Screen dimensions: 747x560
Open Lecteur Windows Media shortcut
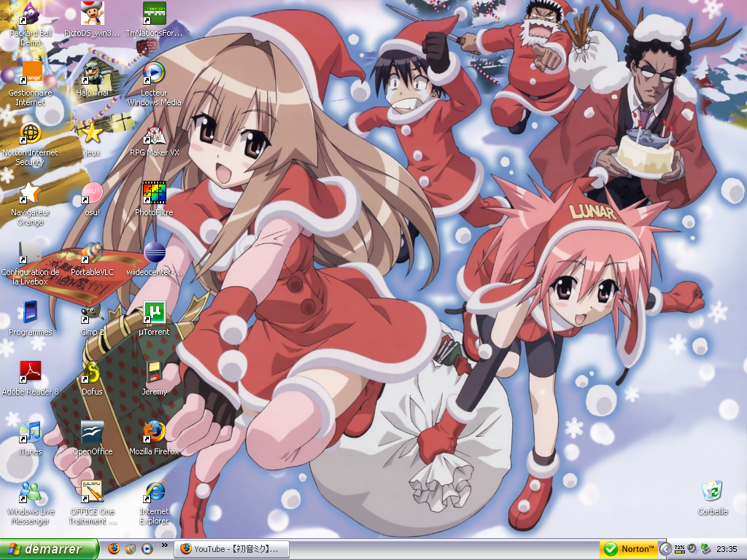pyautogui.click(x=154, y=84)
